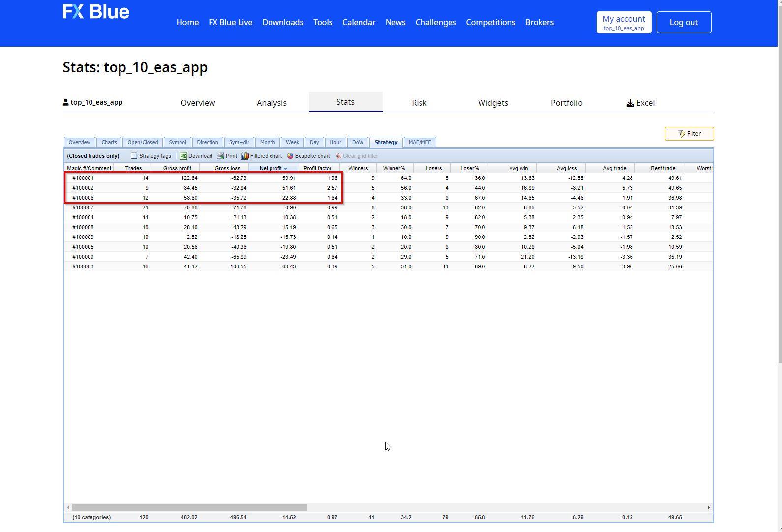This screenshot has width=782, height=532.
Task: Switch to the Risk tab
Action: coord(419,103)
